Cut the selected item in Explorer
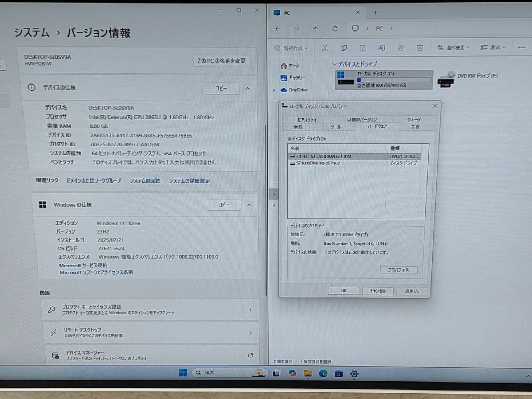 [x=325, y=48]
